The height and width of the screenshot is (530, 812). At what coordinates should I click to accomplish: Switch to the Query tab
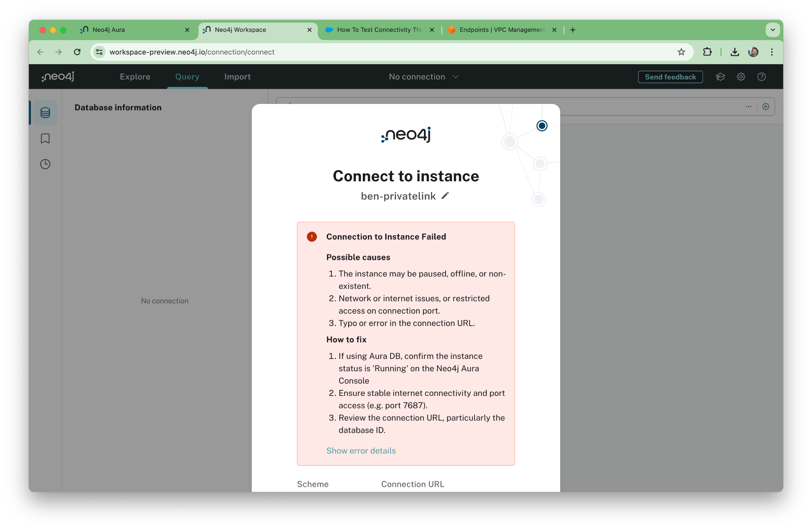(x=188, y=77)
